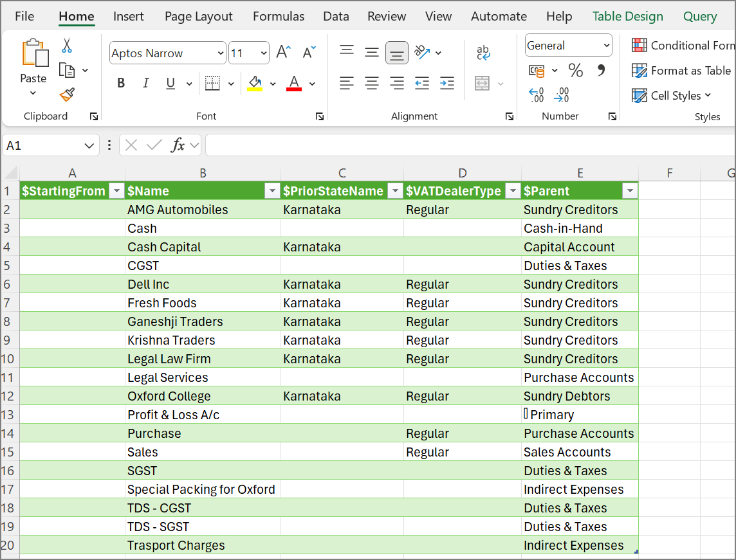Click the Merge and Center icon
This screenshot has height=560, width=736.
[482, 84]
